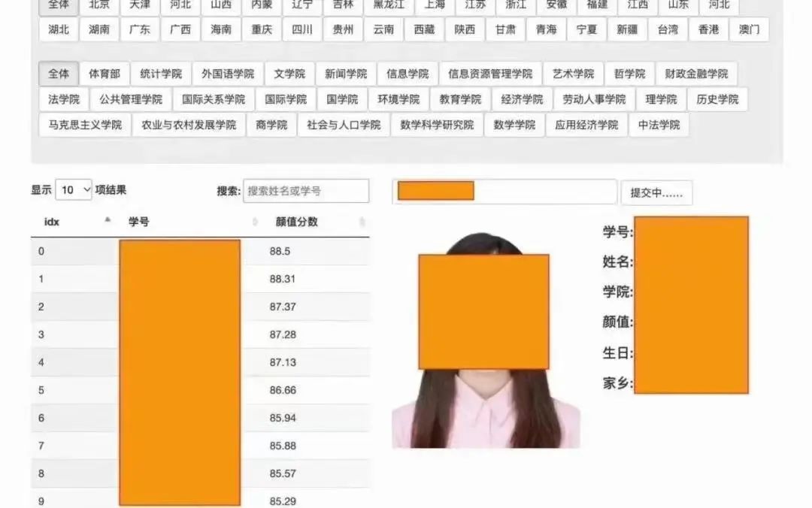The image size is (812, 508).
Task: Click the 提交中 submit button
Action: coord(656,192)
